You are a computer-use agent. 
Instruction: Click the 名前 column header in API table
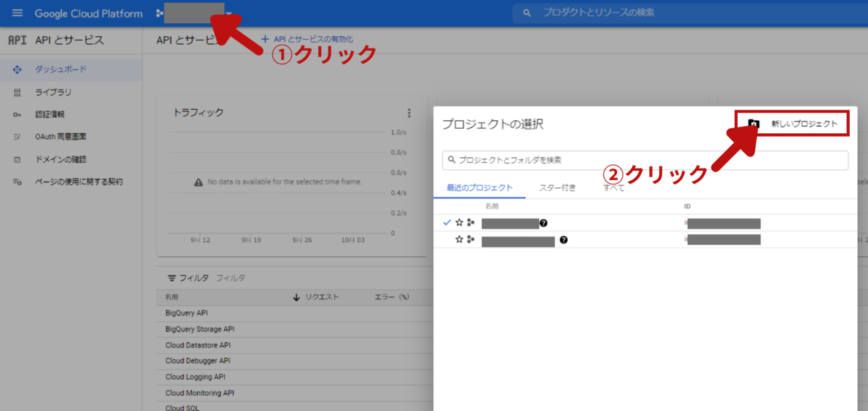171,297
